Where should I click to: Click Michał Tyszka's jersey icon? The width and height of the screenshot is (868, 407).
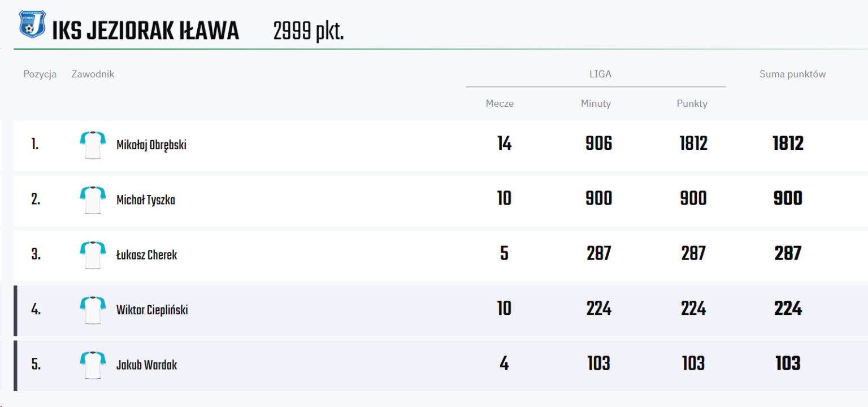(x=93, y=200)
